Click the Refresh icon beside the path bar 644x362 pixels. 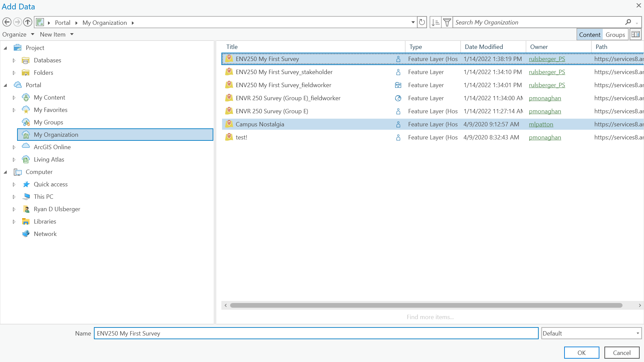click(422, 22)
